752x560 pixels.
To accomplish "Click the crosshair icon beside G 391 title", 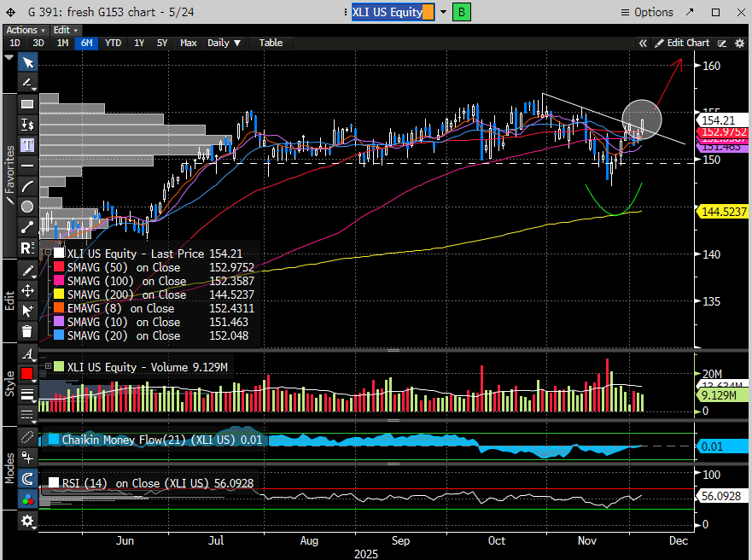I will click(10, 13).
